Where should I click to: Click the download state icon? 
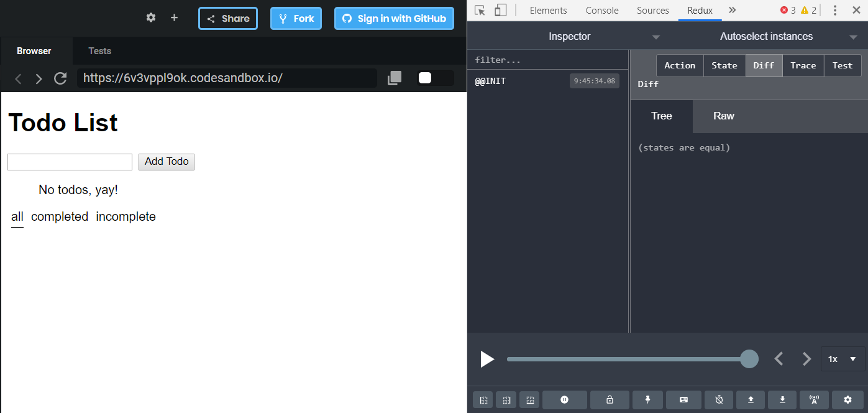[x=782, y=400]
